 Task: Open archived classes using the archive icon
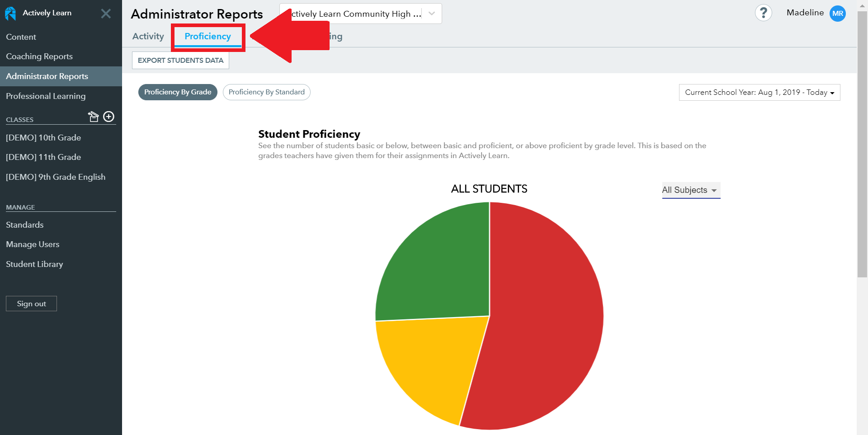94,117
